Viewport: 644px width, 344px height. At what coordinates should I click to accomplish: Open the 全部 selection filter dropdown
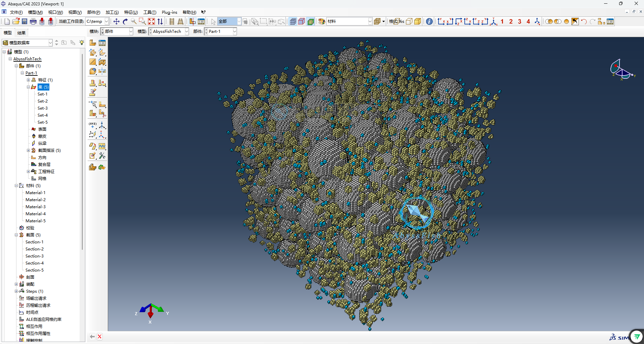pyautogui.click(x=239, y=21)
